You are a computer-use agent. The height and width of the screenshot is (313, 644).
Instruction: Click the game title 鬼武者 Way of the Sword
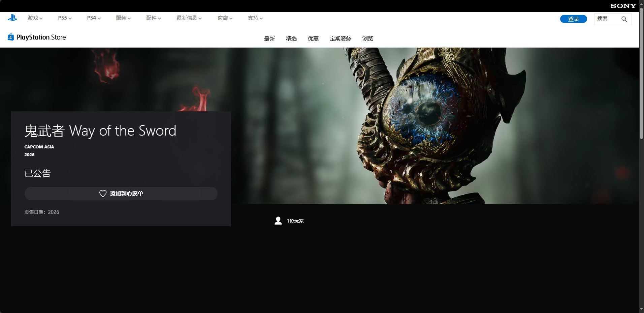click(100, 131)
